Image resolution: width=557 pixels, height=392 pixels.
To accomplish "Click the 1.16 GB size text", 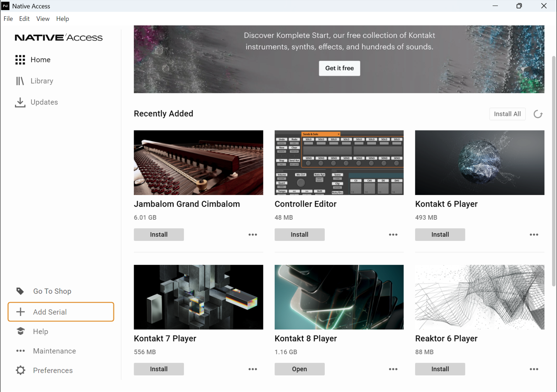I will click(x=286, y=352).
